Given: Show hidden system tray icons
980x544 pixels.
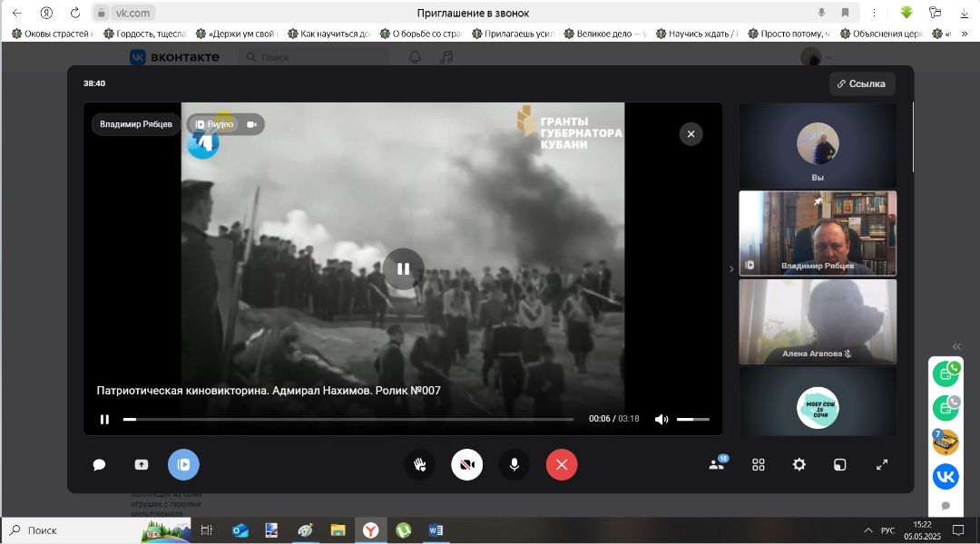Looking at the screenshot, I should (868, 530).
